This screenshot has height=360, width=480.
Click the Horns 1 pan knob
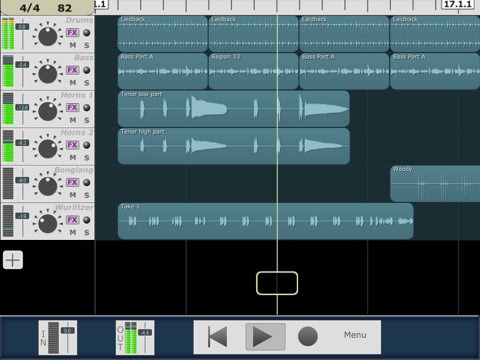tap(48, 111)
